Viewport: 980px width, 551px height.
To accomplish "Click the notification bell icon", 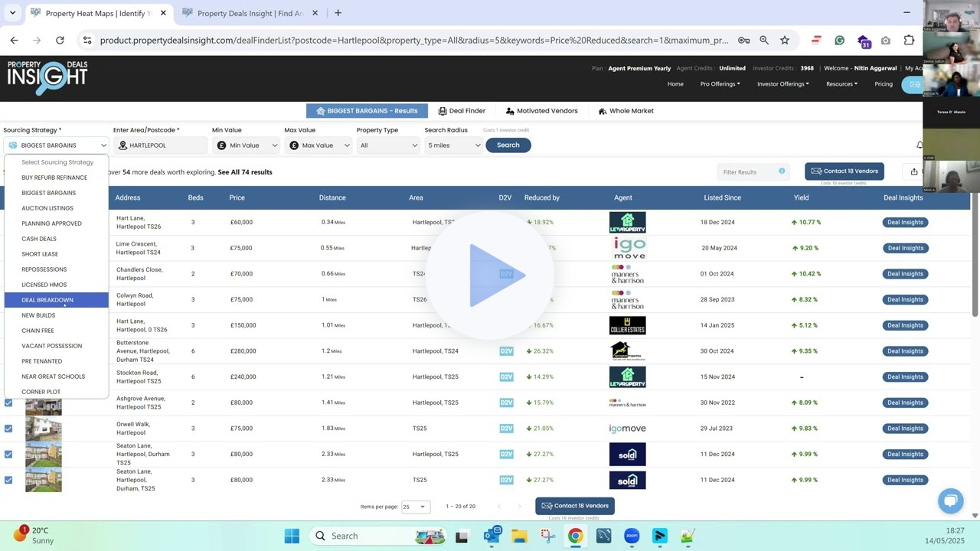I will point(920,145).
